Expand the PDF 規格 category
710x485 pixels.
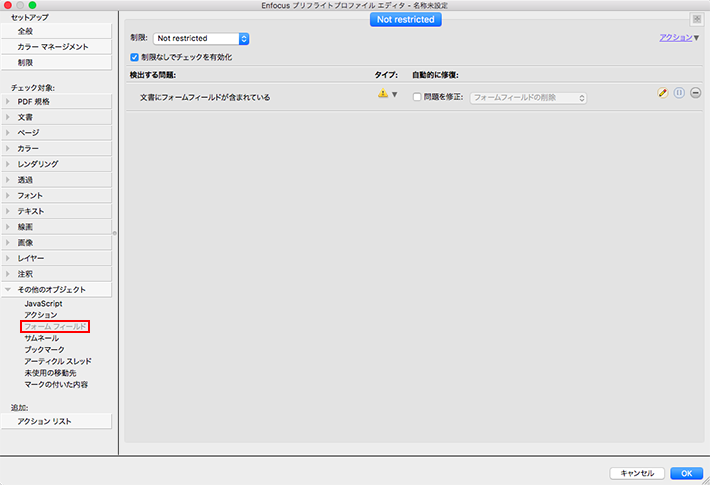tap(9, 101)
